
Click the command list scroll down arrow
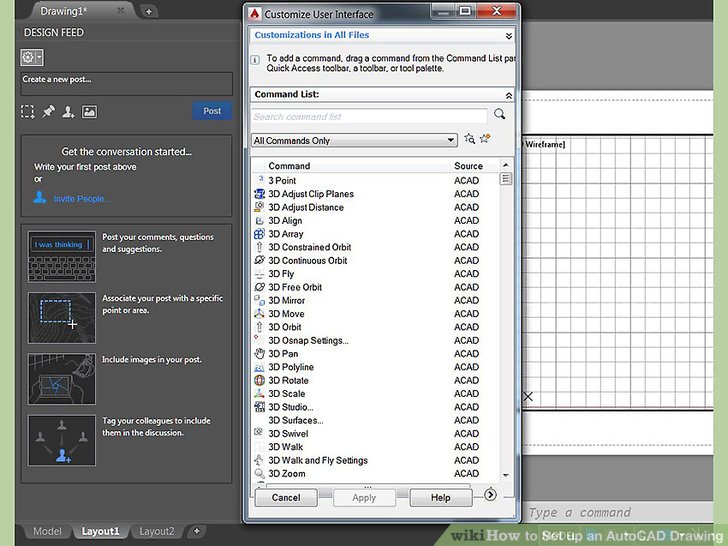(x=506, y=475)
